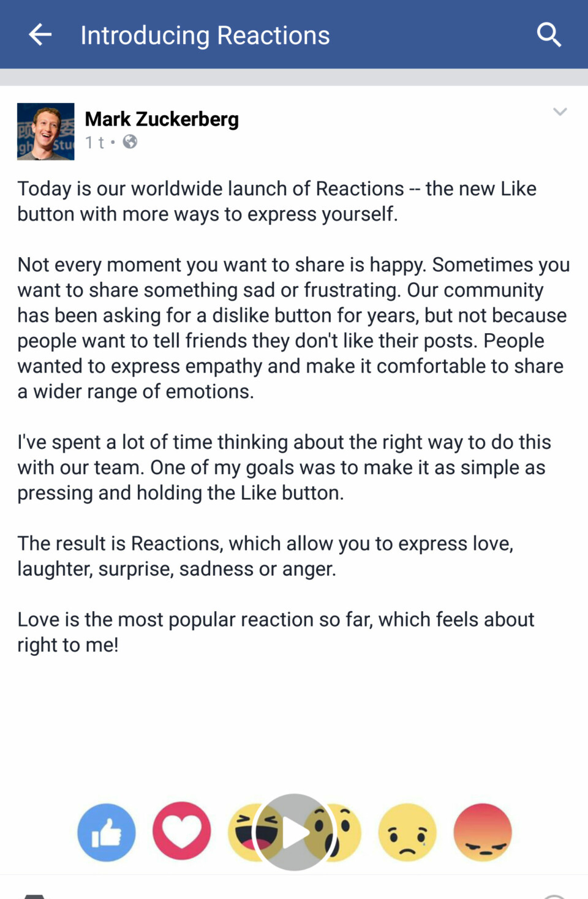Tap the "The result is Reactions" paragraph
The image size is (588, 899).
(x=265, y=556)
